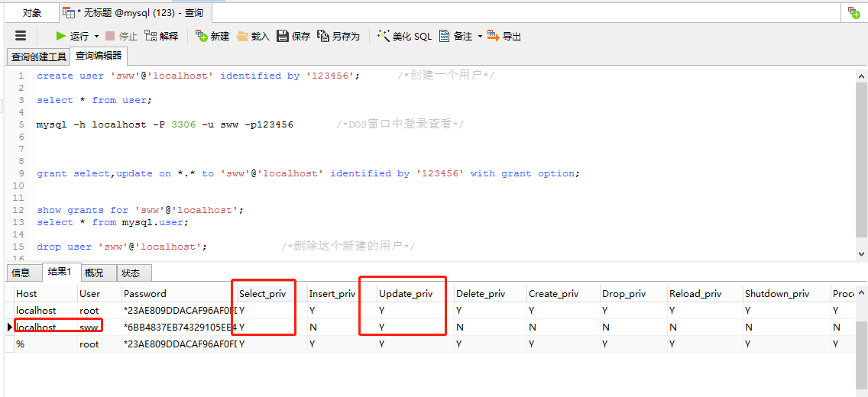This screenshot has width=868, height=397.
Task: Click line 1 create user statement
Action: (x=198, y=76)
